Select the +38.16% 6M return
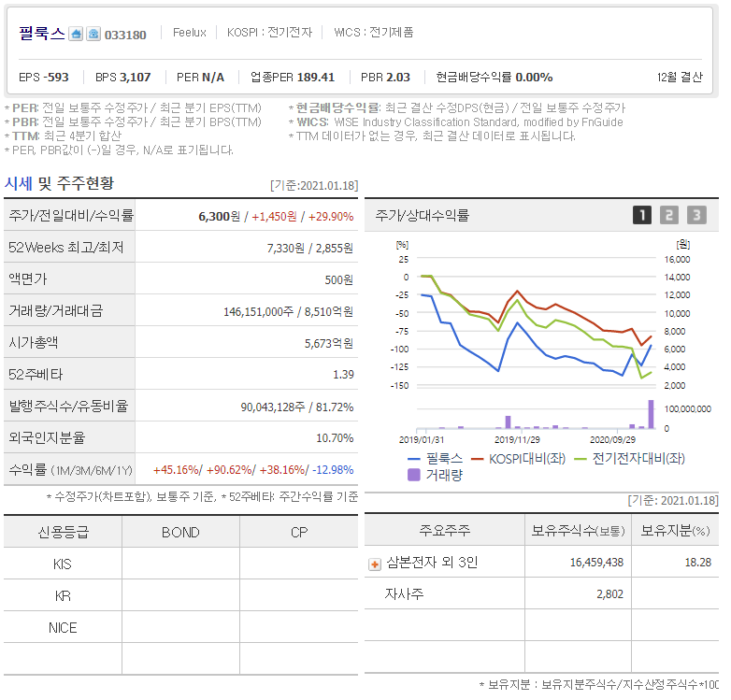 [282, 470]
